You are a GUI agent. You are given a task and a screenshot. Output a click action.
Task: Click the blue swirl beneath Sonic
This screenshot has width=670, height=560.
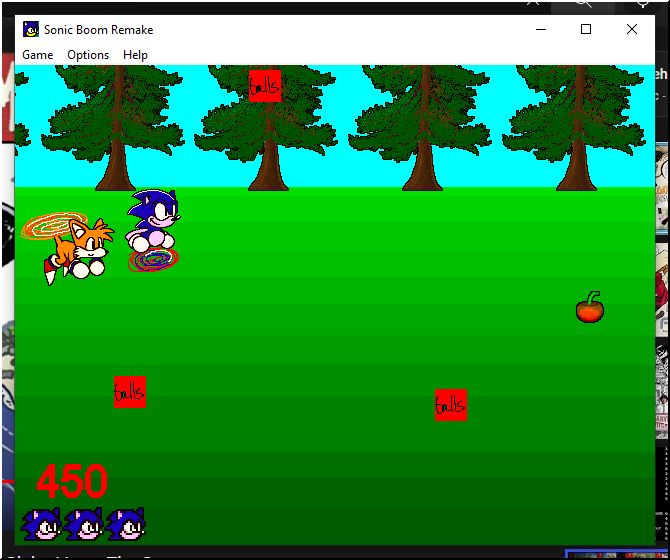[153, 260]
